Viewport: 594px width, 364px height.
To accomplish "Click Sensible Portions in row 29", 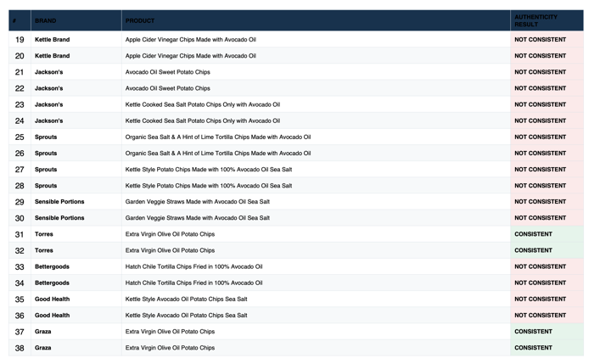I will tap(59, 202).
